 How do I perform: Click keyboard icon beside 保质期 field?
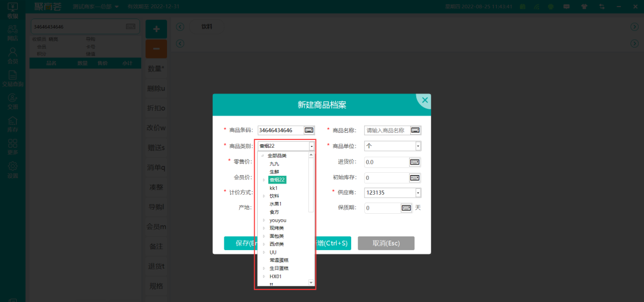[407, 208]
